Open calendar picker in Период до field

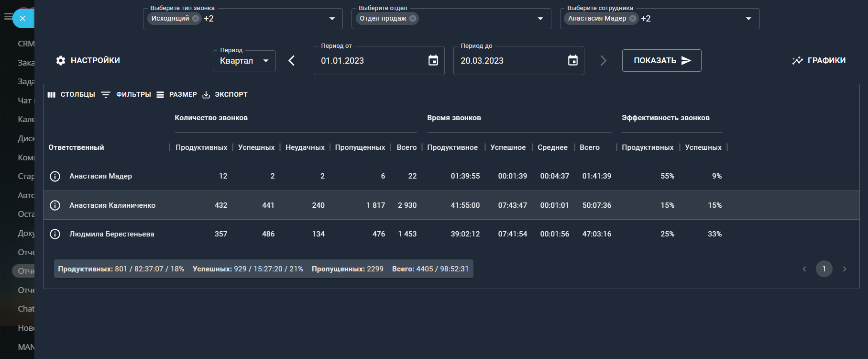point(572,60)
